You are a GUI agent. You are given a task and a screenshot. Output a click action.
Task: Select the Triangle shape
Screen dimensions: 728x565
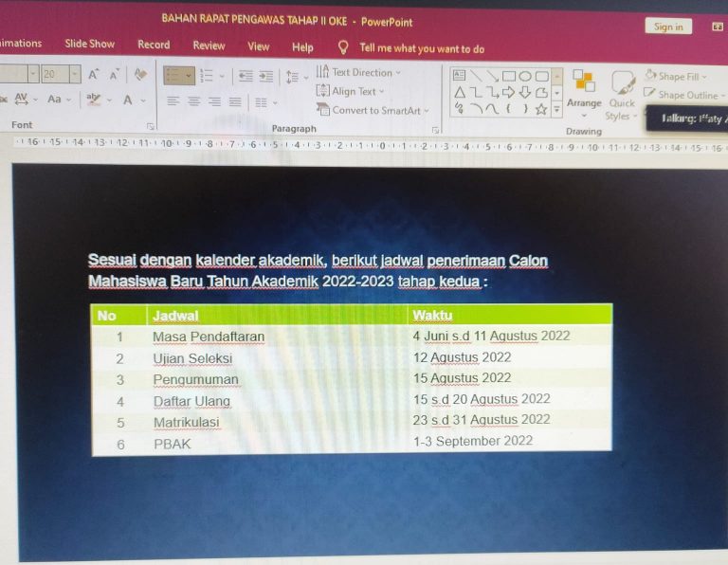tap(460, 92)
